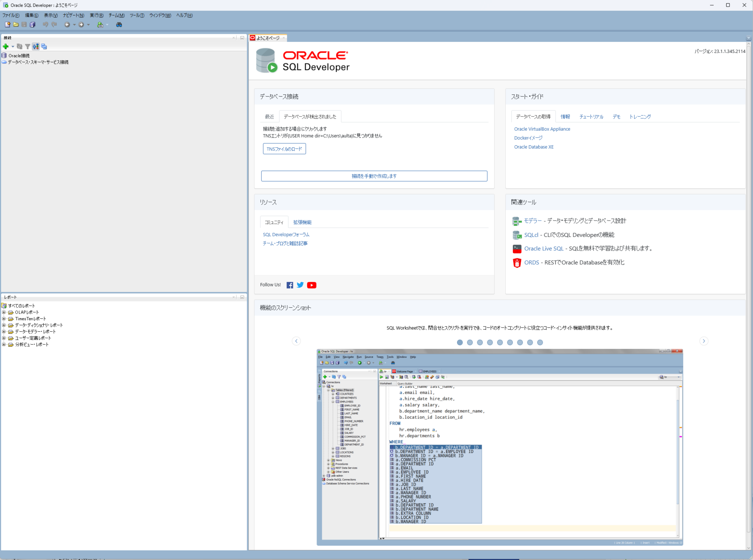Viewport: 753px width, 560px height.
Task: Open the back navigation history dropdown
Action: [x=74, y=25]
